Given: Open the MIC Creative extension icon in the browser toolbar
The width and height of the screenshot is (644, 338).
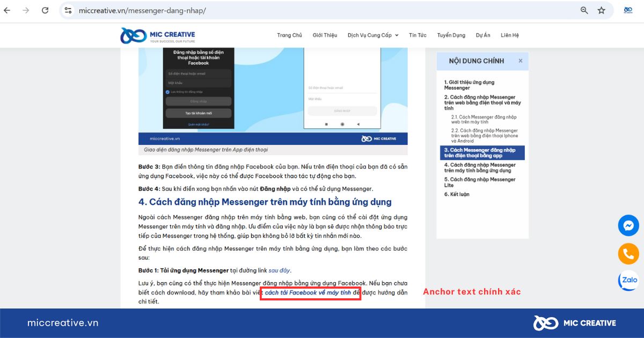Looking at the screenshot, I should (628, 10).
